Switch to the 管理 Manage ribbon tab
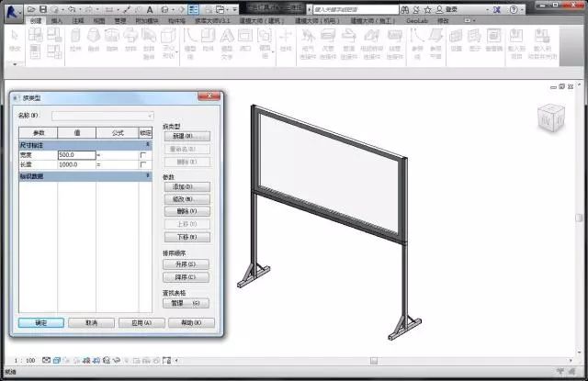Viewport: 588px width, 381px height. [x=120, y=21]
